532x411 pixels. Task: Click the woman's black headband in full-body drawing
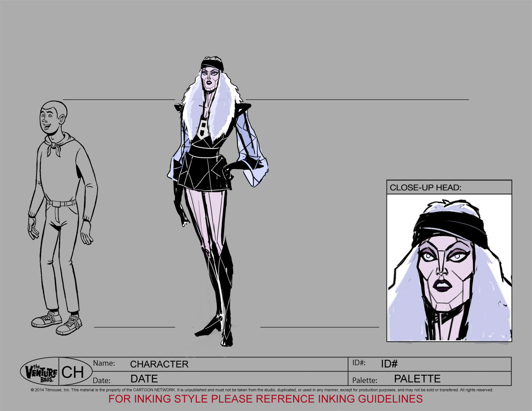(x=212, y=64)
